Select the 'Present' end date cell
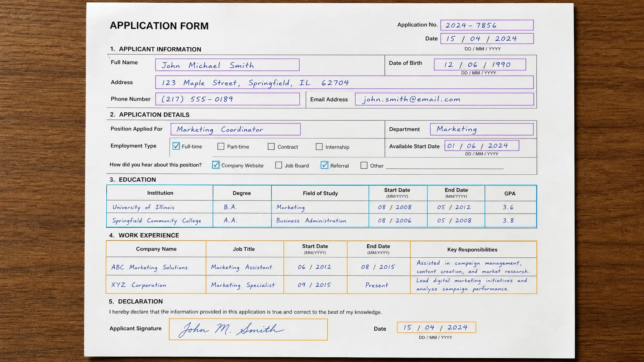The width and height of the screenshot is (644, 362). click(x=379, y=285)
